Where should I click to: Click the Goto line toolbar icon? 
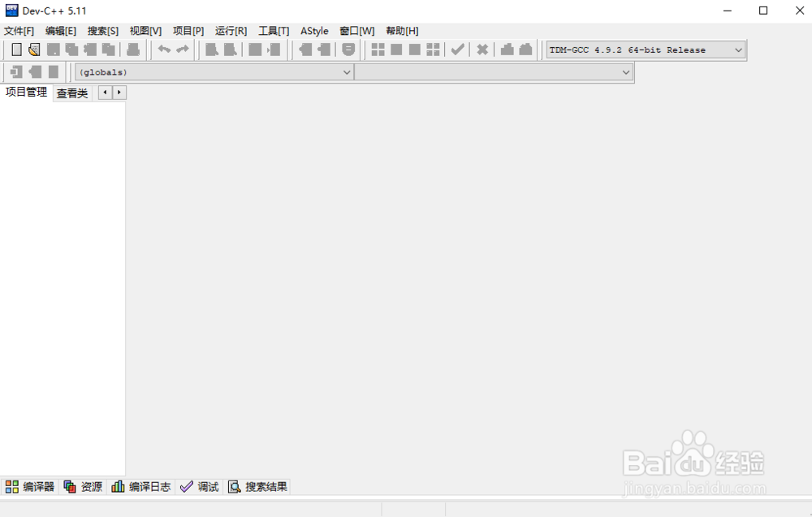click(274, 50)
